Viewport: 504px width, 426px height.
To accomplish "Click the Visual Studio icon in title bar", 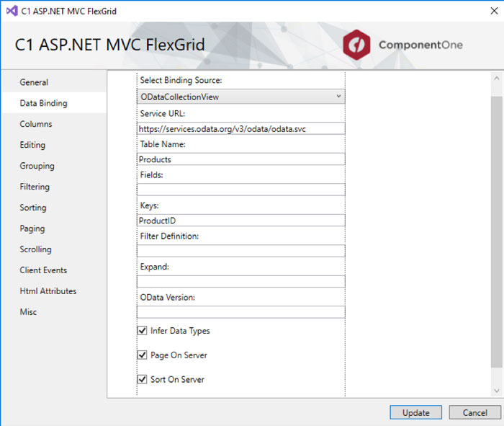I will pos(12,12).
